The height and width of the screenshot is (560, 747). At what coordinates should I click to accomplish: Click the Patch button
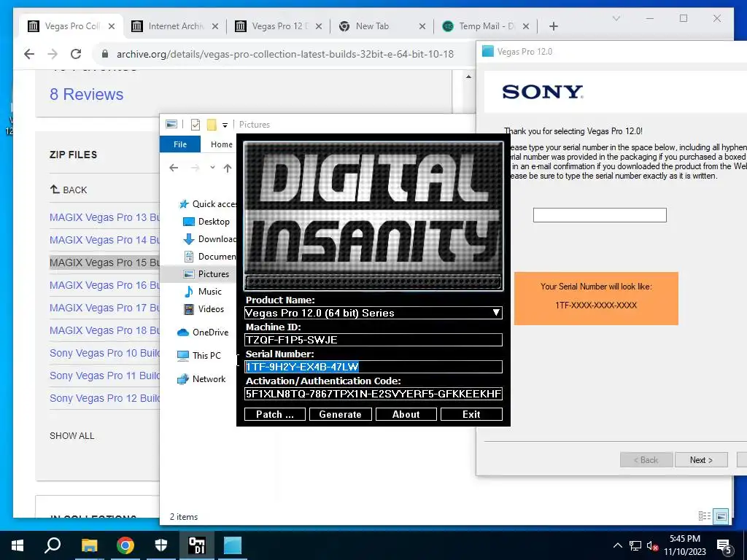(275, 414)
